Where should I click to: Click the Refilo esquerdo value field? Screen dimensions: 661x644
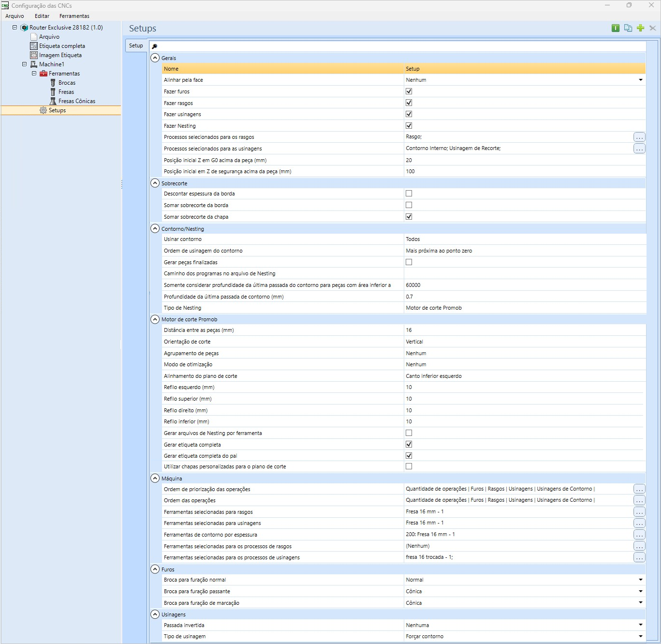point(525,387)
